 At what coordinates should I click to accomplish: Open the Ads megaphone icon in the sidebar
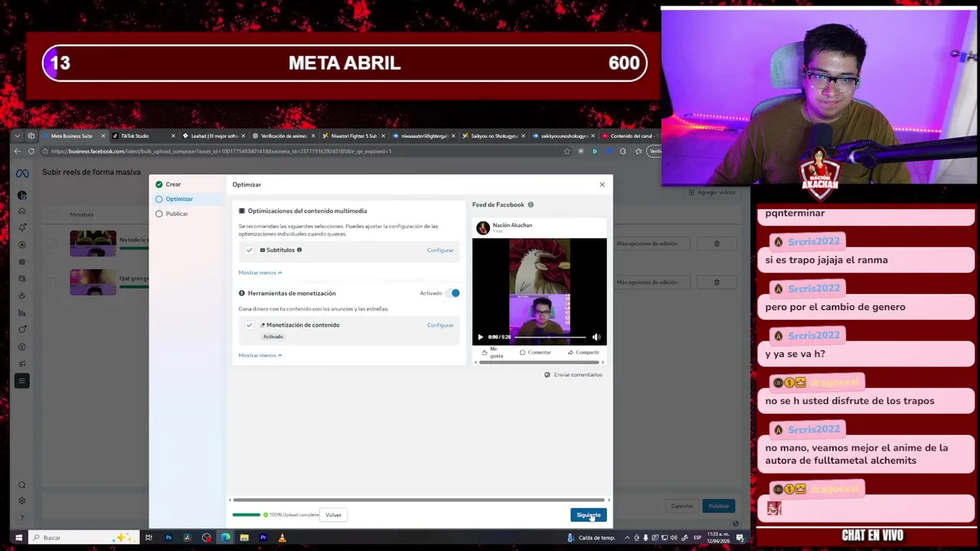[22, 364]
